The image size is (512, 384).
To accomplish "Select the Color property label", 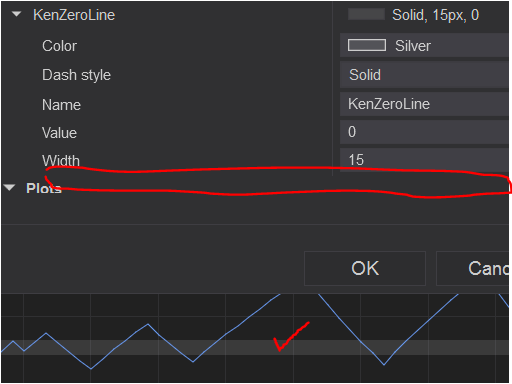I will pos(60,46).
